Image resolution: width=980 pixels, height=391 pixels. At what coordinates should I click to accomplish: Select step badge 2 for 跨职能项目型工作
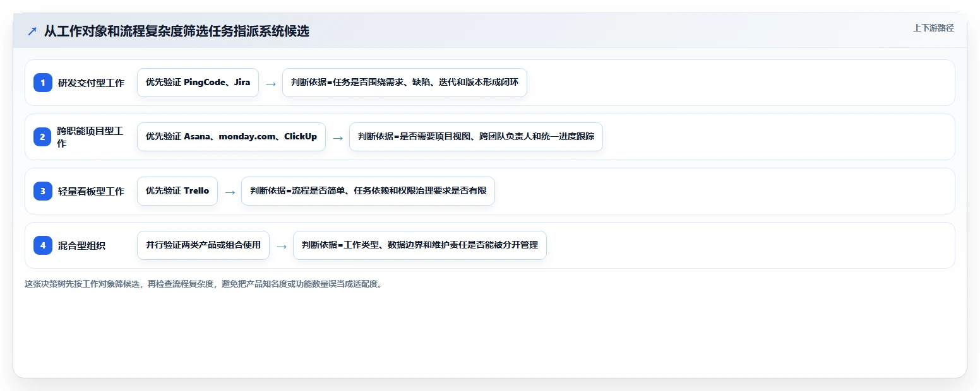coord(43,137)
